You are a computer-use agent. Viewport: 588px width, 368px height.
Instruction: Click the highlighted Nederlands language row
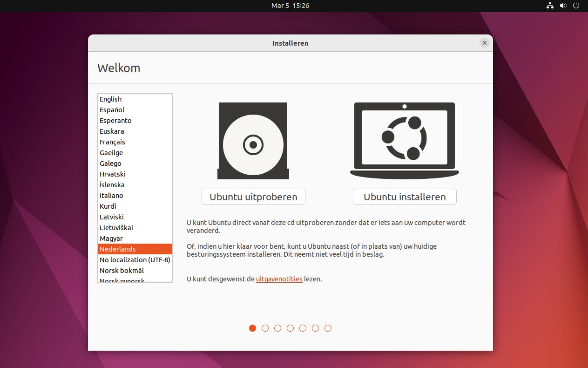point(135,249)
